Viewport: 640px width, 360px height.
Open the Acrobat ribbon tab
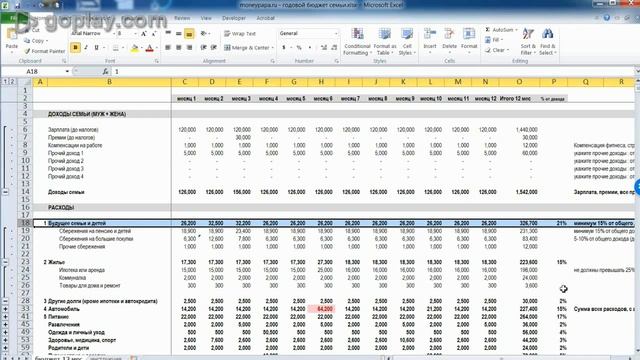click(x=265, y=18)
